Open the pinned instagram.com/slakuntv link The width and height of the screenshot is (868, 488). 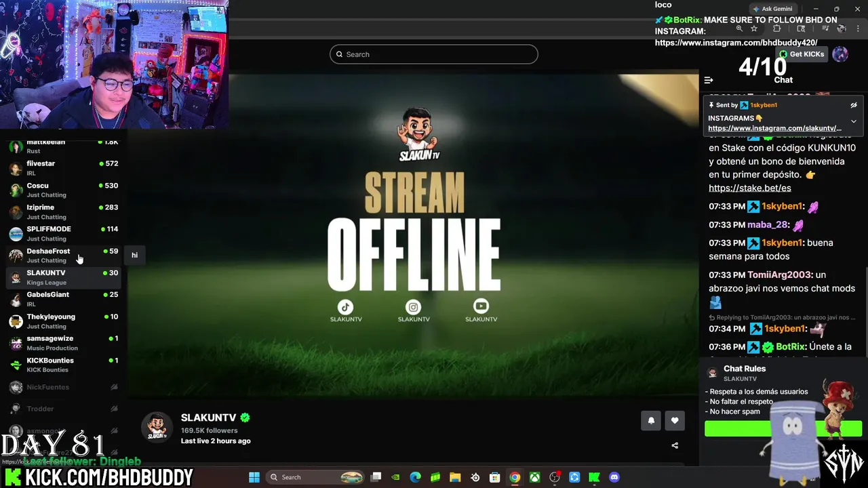774,128
